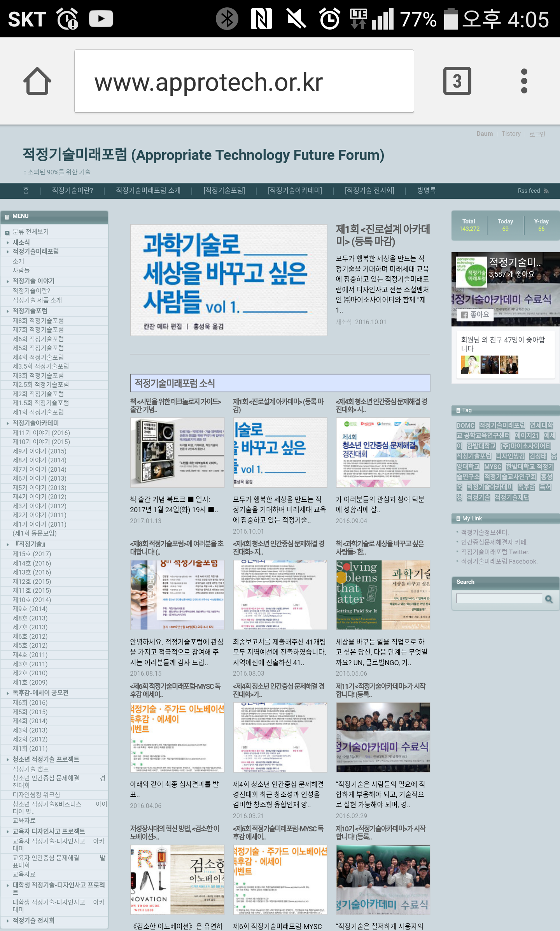This screenshot has width=560, height=931.
Task: Open the browser tab switcher showing 3
Action: pyautogui.click(x=457, y=81)
